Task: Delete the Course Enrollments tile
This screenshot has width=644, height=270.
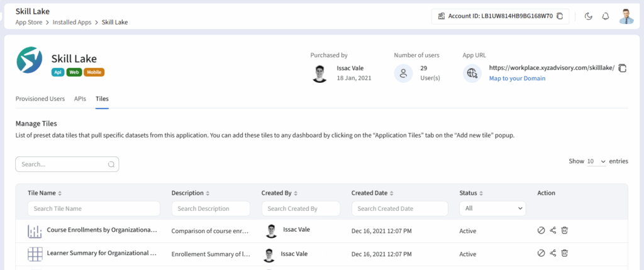Action: pos(565,230)
